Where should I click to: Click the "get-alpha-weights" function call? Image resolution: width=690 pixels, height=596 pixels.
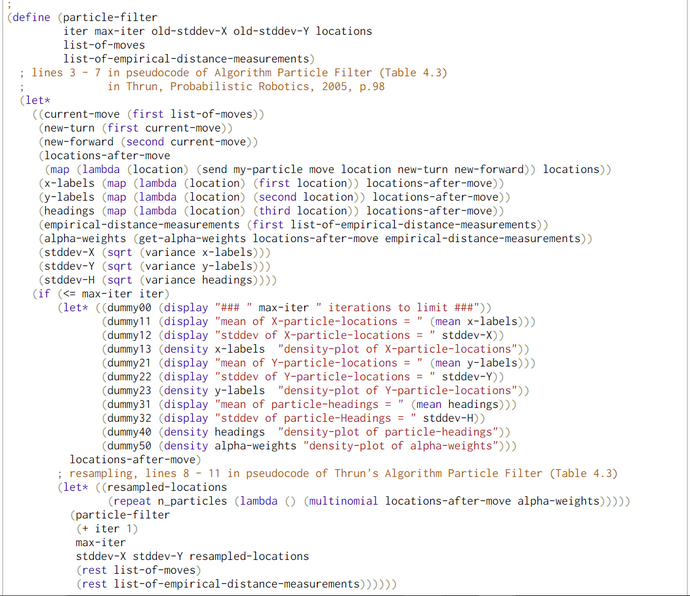[x=192, y=239]
